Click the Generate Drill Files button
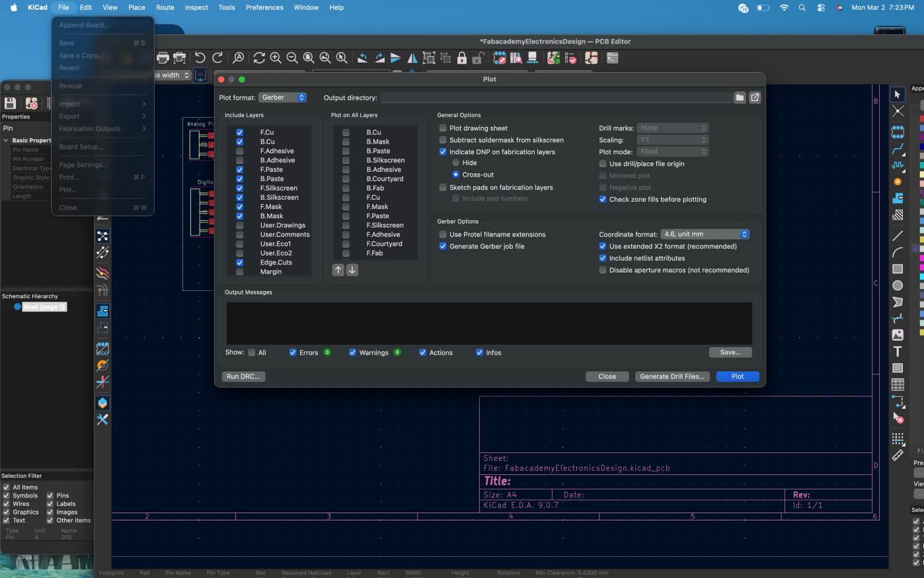Image resolution: width=924 pixels, height=578 pixels. click(672, 376)
